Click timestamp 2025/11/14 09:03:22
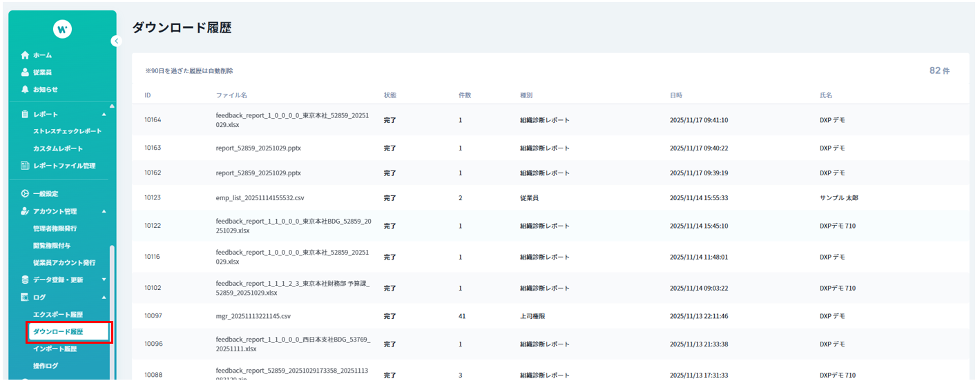The width and height of the screenshot is (980, 381). pos(699,289)
